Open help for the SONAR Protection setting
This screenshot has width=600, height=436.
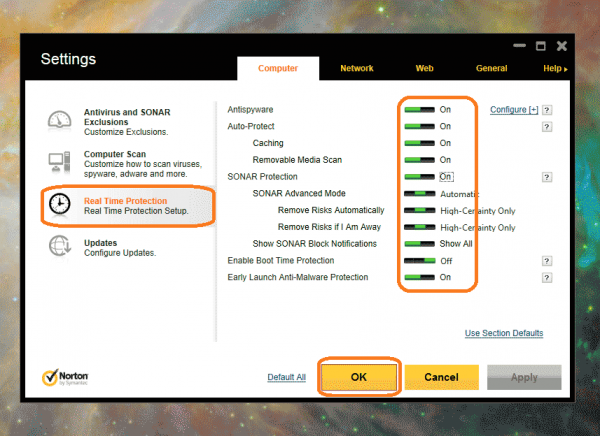(547, 177)
